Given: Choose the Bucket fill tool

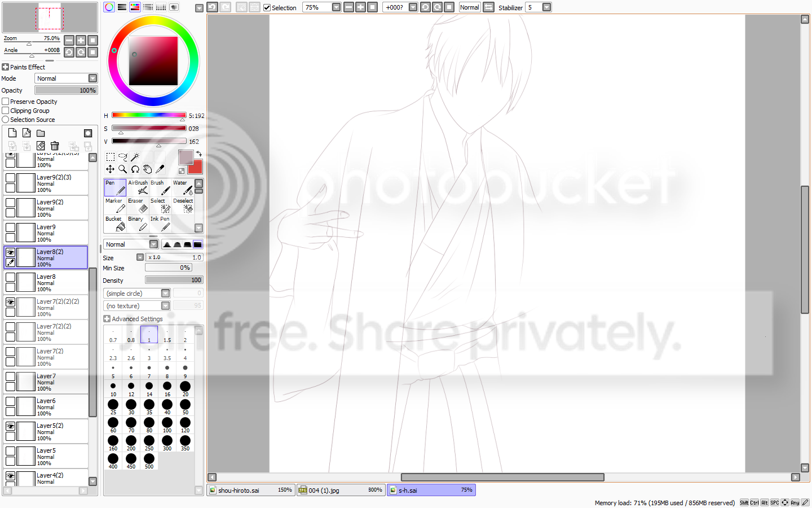Looking at the screenshot, I should 115,224.
